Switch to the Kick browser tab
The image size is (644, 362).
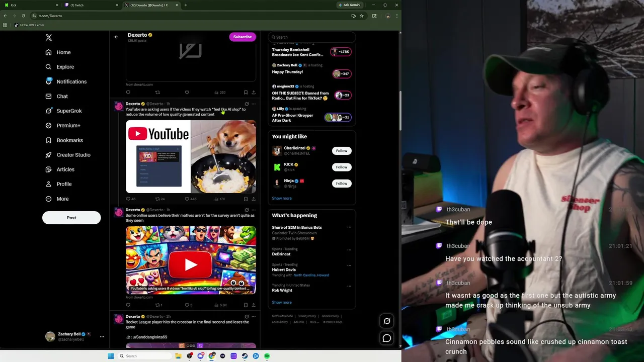pyautogui.click(x=31, y=5)
